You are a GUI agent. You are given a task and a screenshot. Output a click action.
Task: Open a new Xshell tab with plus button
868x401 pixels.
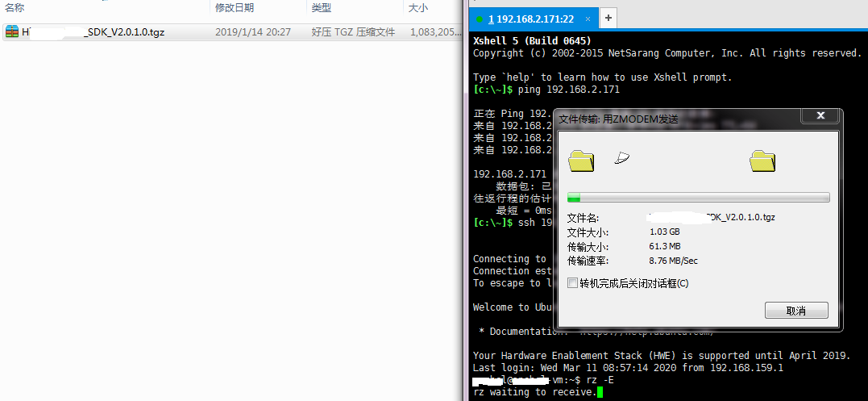[x=608, y=19]
